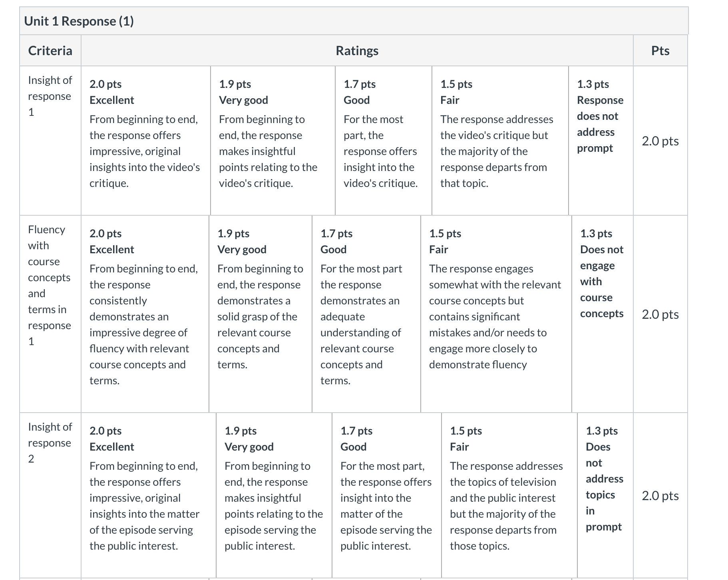
Task: Click the 2.0 pts score for Insight of response 1
Action: tap(660, 141)
